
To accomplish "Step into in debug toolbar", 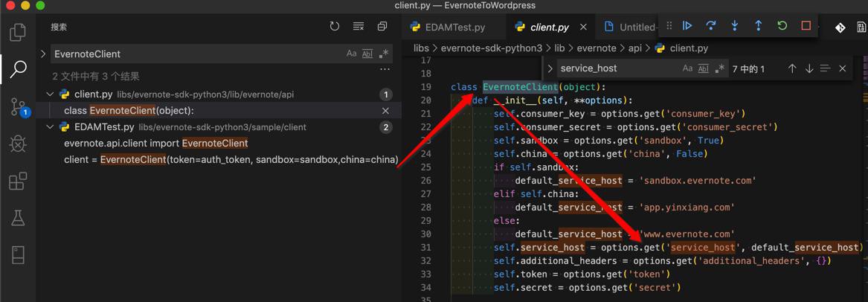I will (735, 25).
